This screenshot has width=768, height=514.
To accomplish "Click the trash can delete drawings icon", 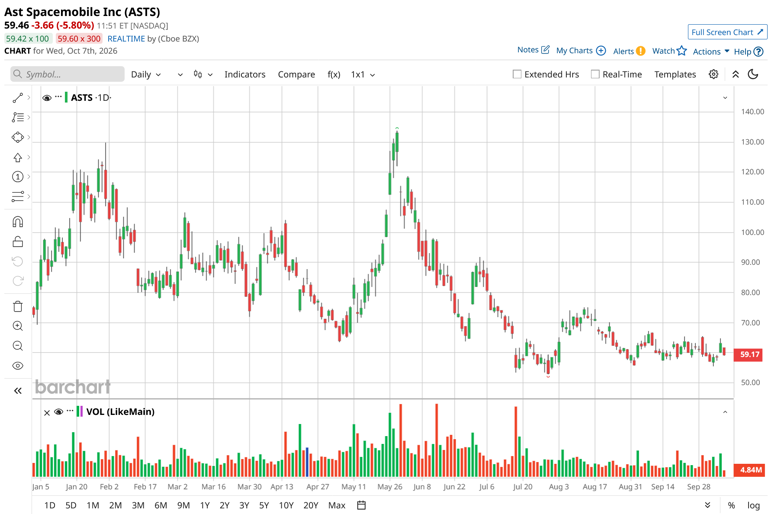I will [18, 306].
